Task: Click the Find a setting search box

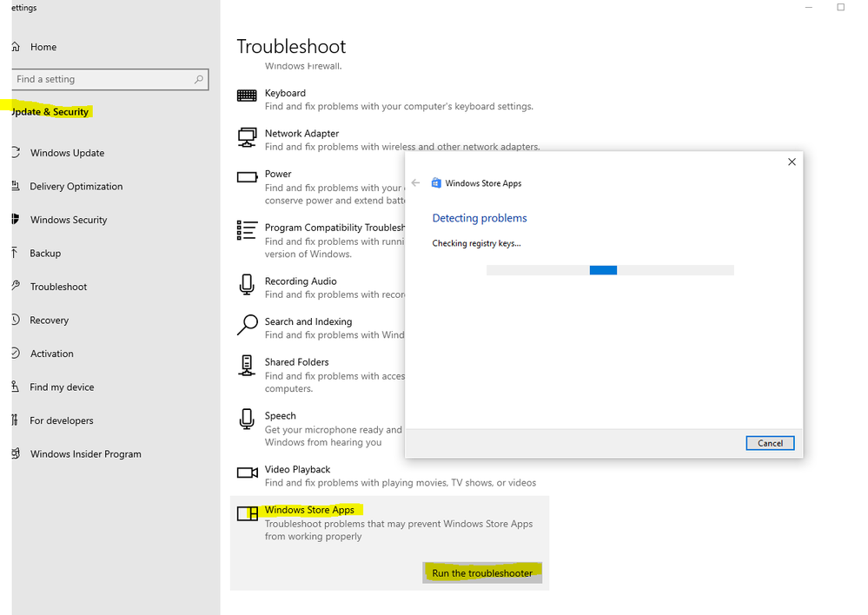Action: [x=110, y=80]
